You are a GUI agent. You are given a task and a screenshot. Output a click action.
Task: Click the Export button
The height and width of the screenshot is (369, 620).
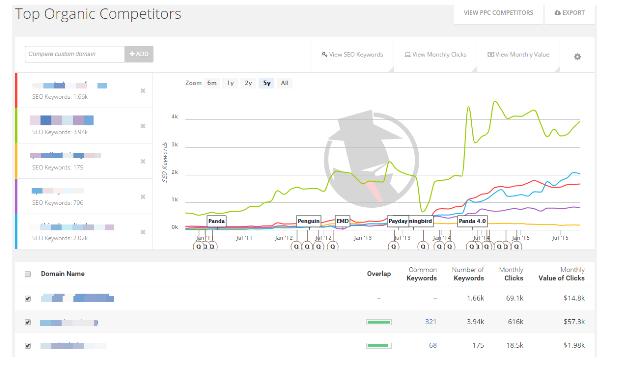pyautogui.click(x=570, y=13)
